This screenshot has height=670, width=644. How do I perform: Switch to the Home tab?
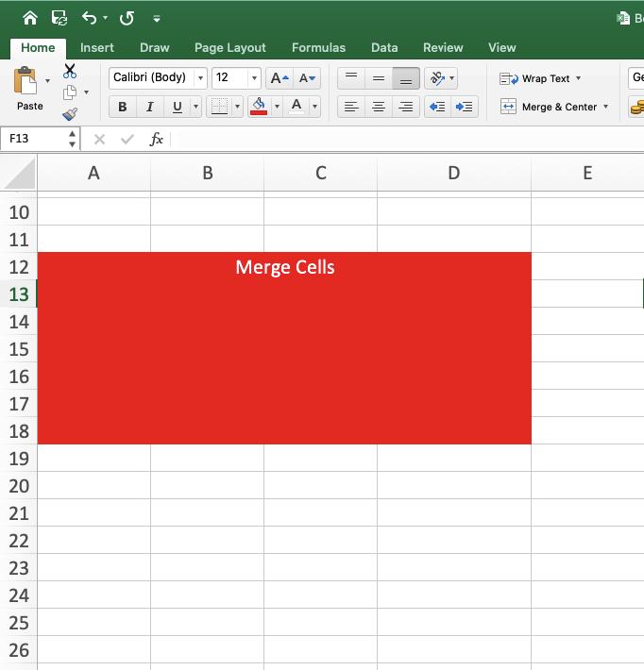[38, 47]
